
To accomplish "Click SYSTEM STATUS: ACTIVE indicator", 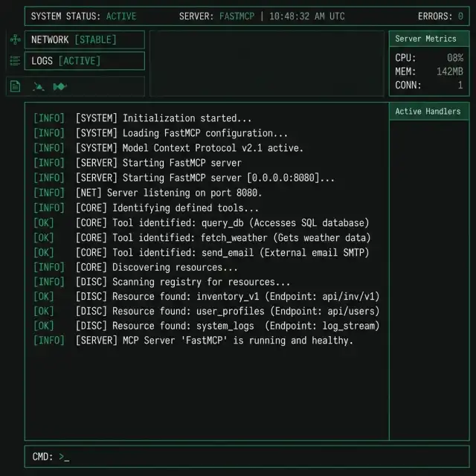I will [x=84, y=16].
